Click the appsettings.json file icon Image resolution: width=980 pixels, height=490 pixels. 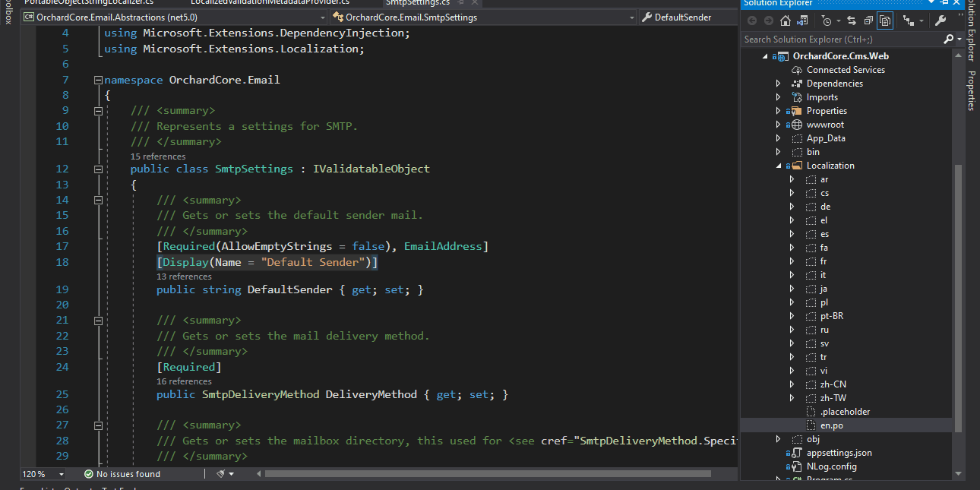795,453
